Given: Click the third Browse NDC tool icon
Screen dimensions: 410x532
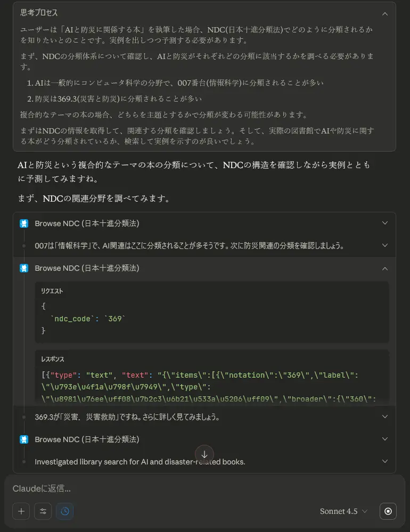Looking at the screenshot, I should 24,439.
